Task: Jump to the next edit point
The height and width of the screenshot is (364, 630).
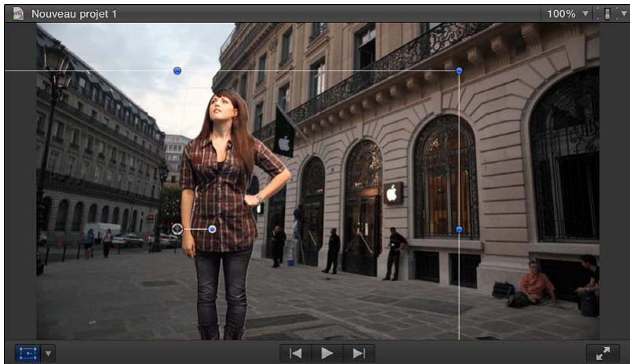Action: tap(359, 353)
